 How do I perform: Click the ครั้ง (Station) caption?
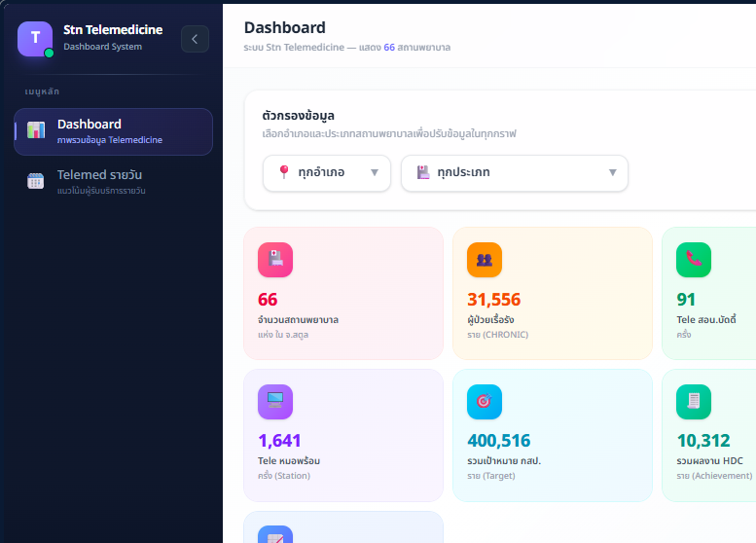(x=284, y=476)
